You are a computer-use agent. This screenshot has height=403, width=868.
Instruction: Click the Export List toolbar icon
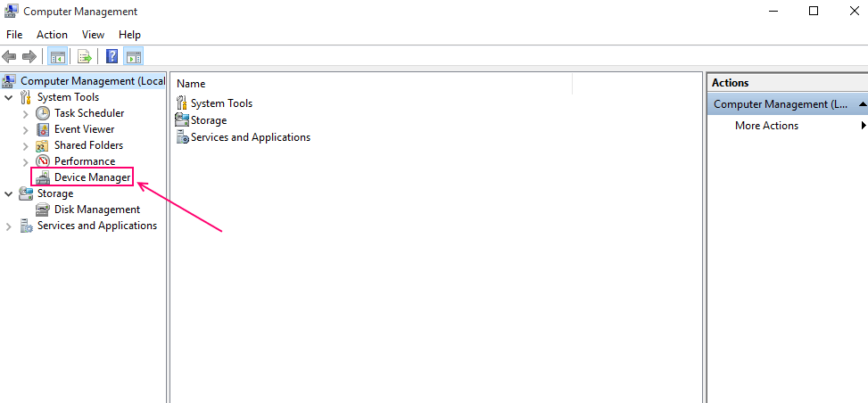(x=85, y=56)
